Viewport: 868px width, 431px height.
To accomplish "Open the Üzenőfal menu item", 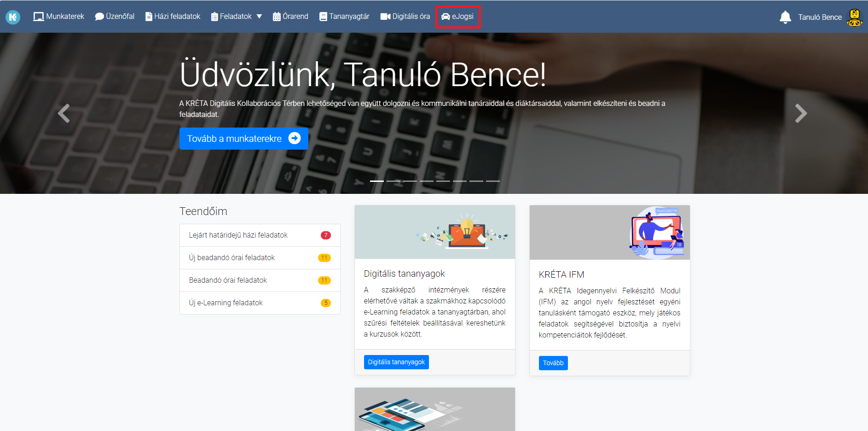I will tap(115, 17).
